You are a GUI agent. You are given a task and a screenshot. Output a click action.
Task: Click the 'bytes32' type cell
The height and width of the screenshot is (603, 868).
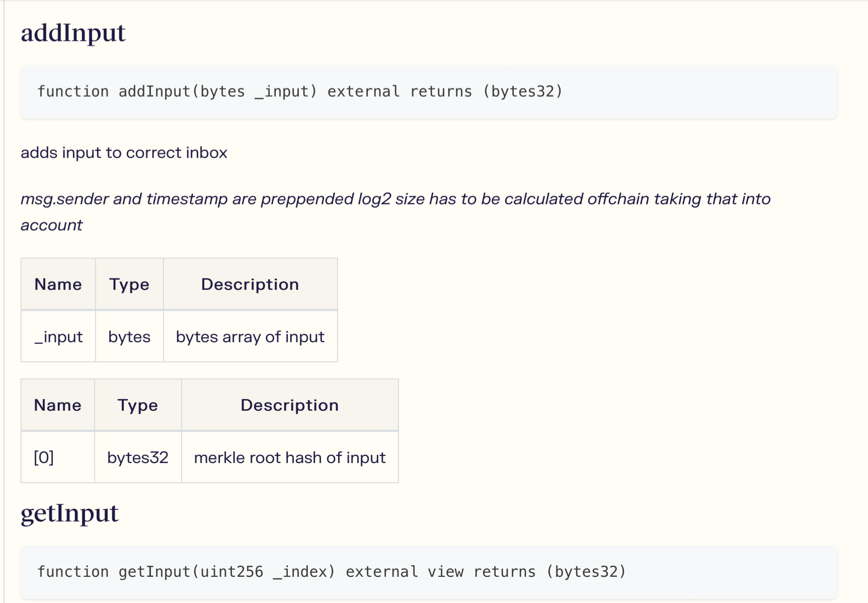pos(138,457)
